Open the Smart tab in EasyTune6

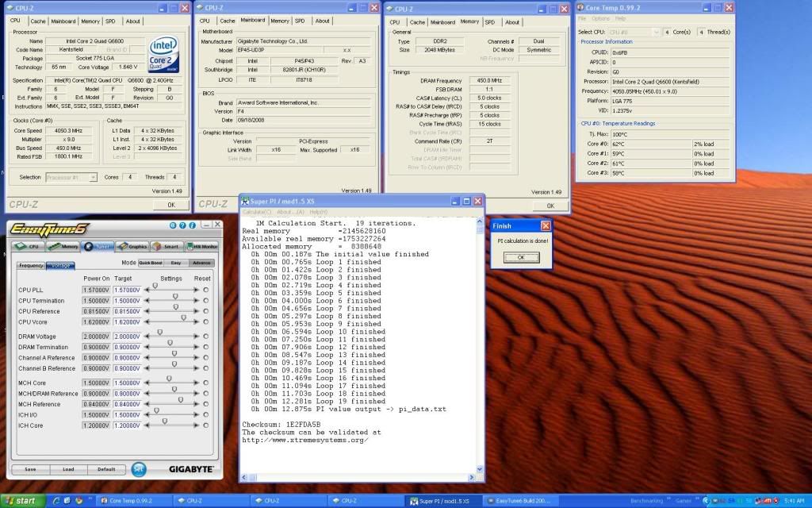point(167,247)
